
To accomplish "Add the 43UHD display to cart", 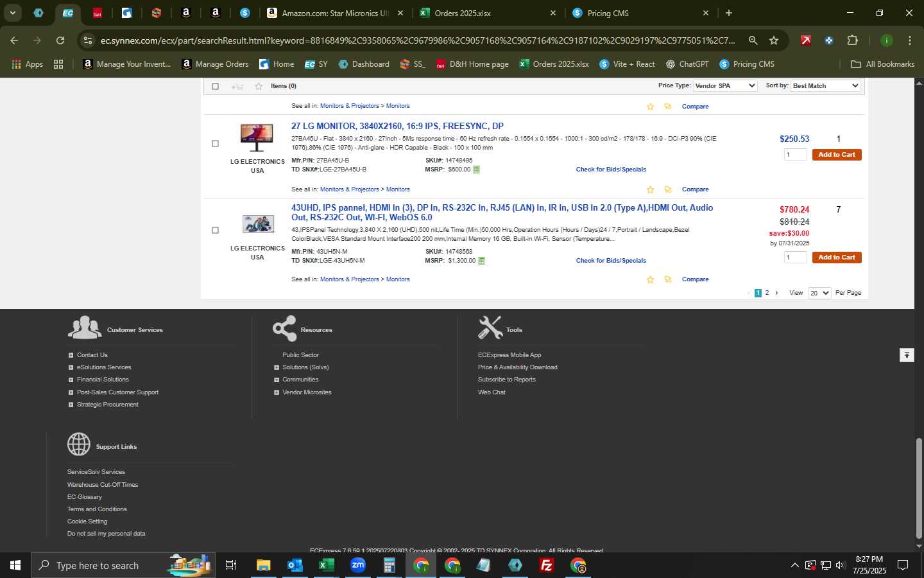I will tap(837, 258).
